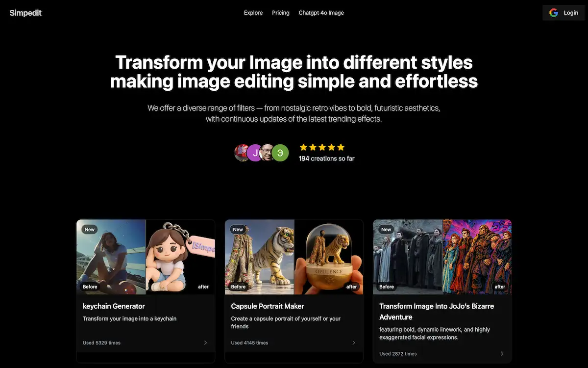Click Used 2872 times text
588x368 pixels.
coord(398,354)
